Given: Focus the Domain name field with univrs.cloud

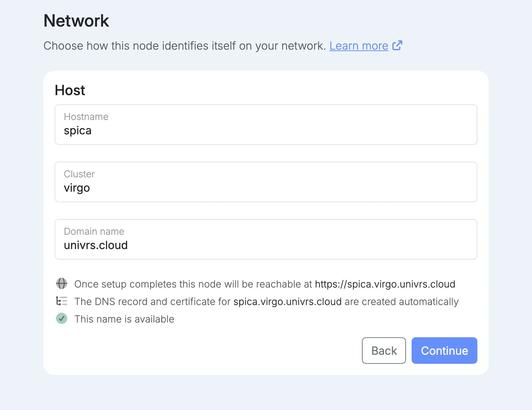Looking at the screenshot, I should click(266, 239).
